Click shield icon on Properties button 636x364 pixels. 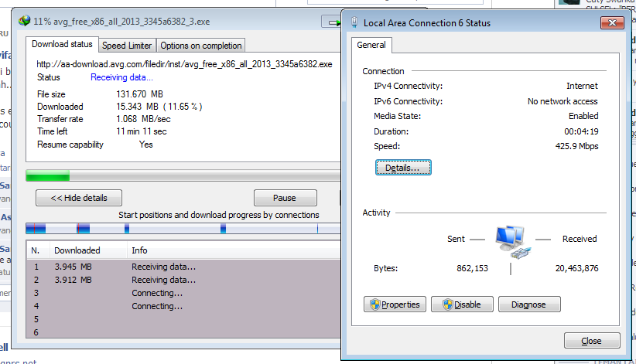(x=375, y=304)
